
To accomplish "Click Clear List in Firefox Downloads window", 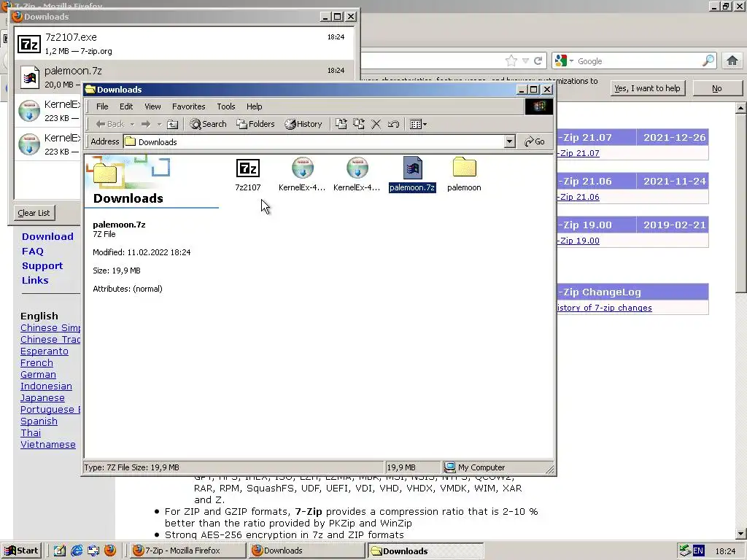I will click(34, 213).
